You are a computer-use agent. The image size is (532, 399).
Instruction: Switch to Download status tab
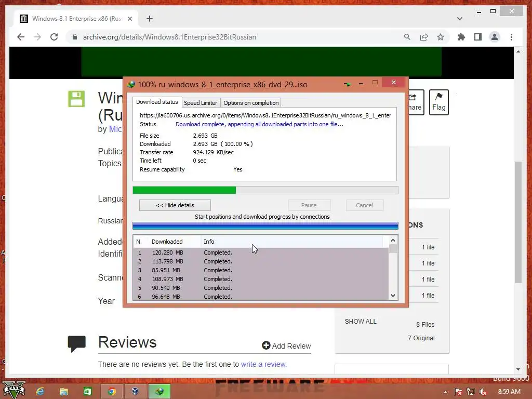pyautogui.click(x=157, y=102)
